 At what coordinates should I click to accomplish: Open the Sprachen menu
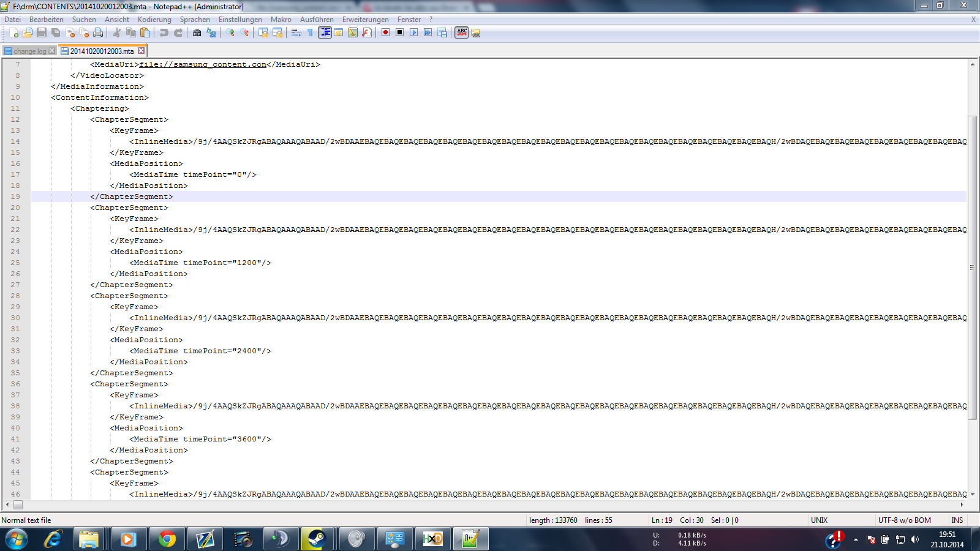click(195, 20)
